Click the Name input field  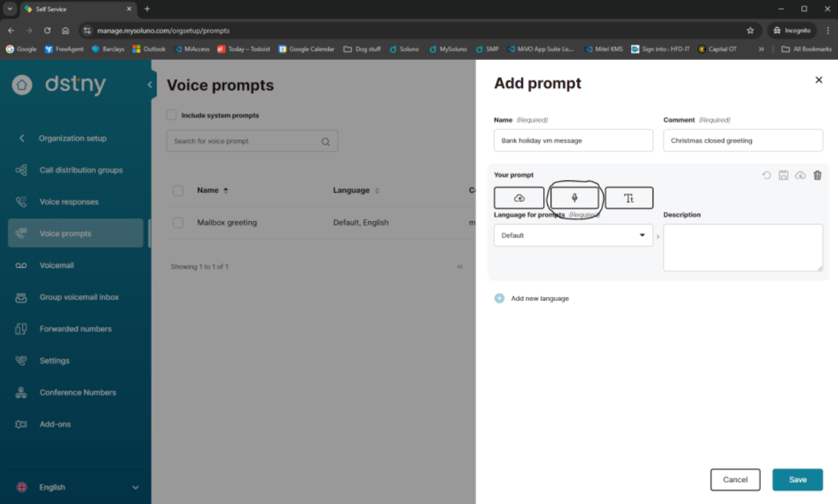[573, 140]
